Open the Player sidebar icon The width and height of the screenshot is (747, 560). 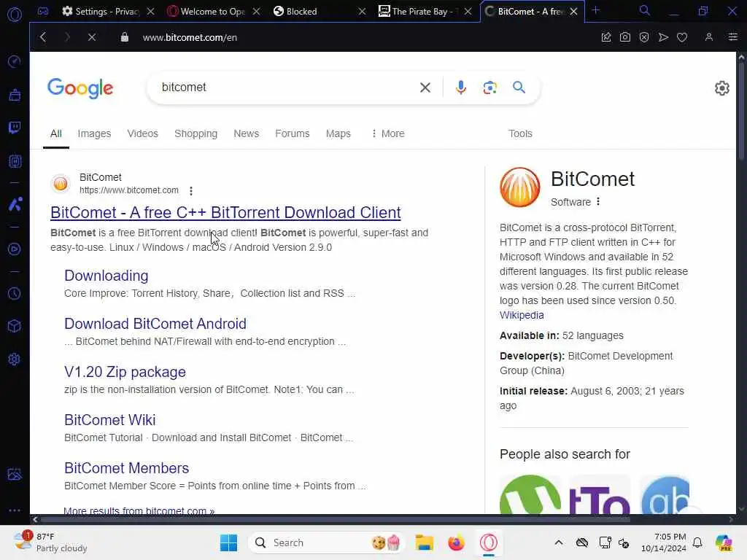tap(15, 249)
